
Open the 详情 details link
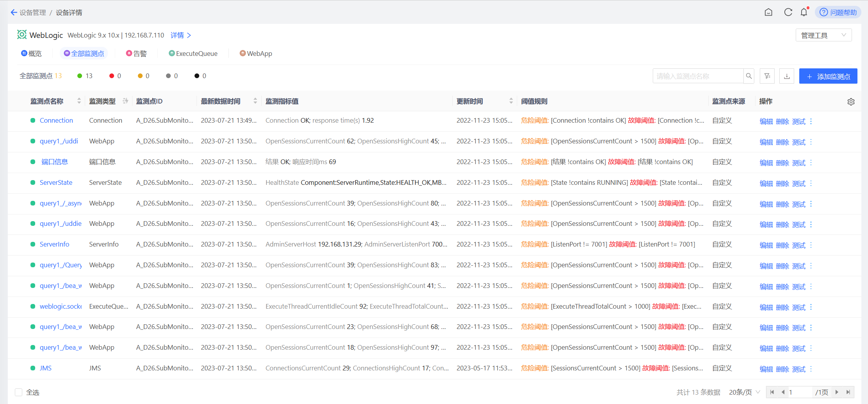[x=181, y=35]
